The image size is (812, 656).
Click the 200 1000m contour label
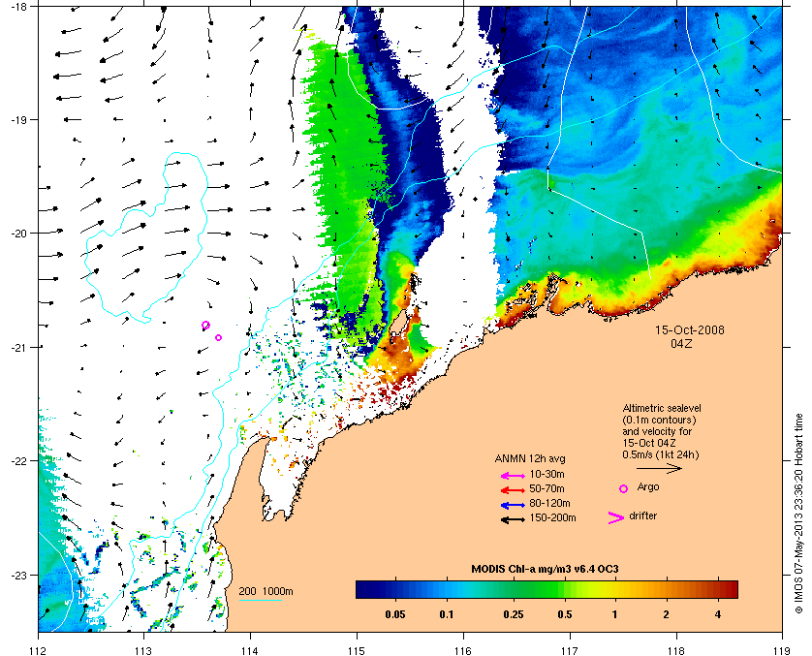pos(266,591)
